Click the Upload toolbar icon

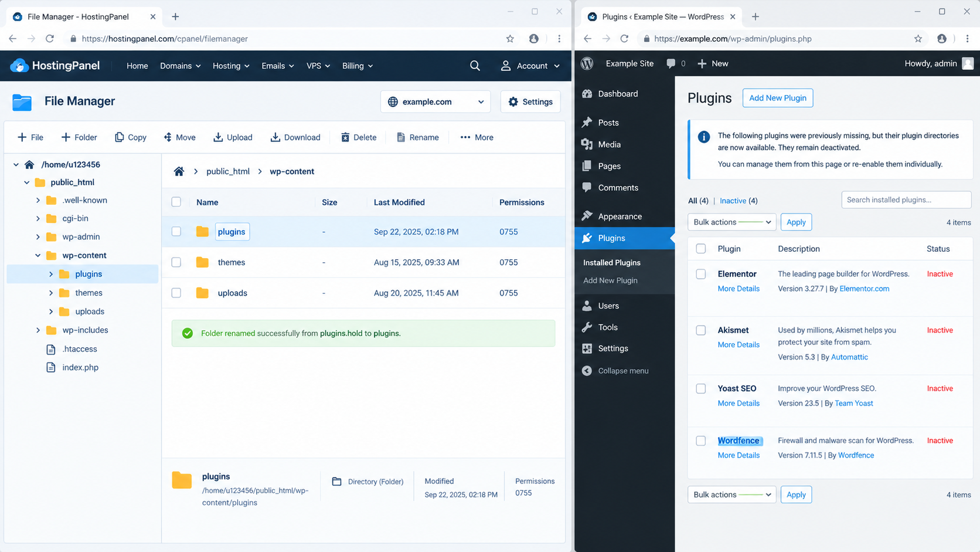(218, 137)
